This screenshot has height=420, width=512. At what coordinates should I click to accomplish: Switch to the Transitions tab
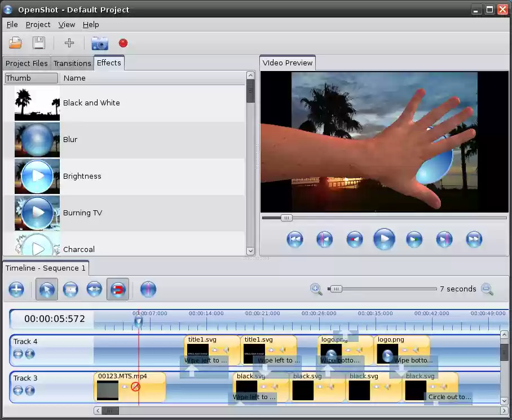point(72,63)
